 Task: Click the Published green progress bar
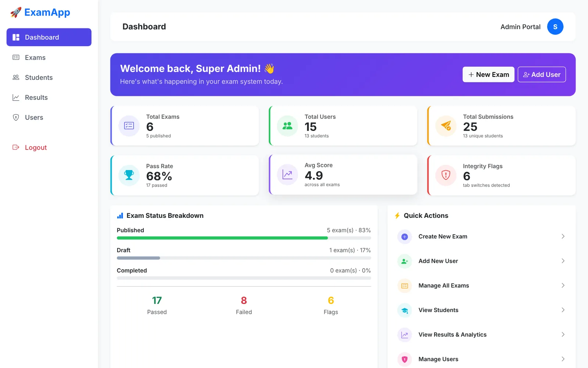pos(222,238)
